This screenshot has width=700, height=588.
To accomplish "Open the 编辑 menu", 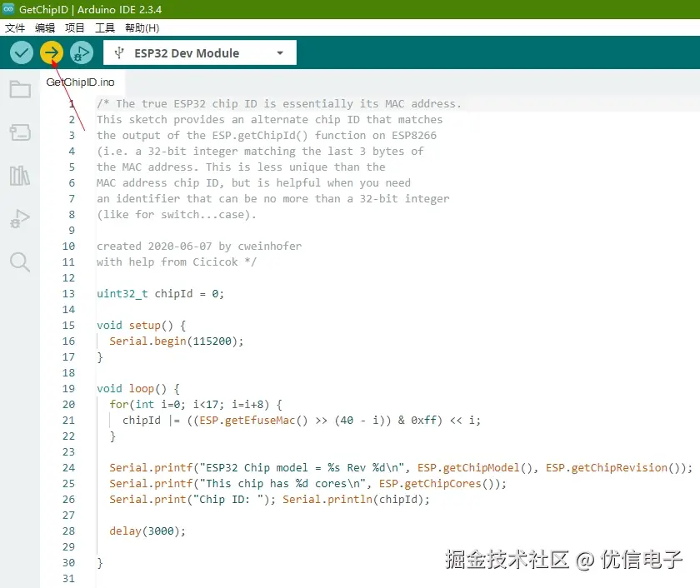I will tap(45, 28).
